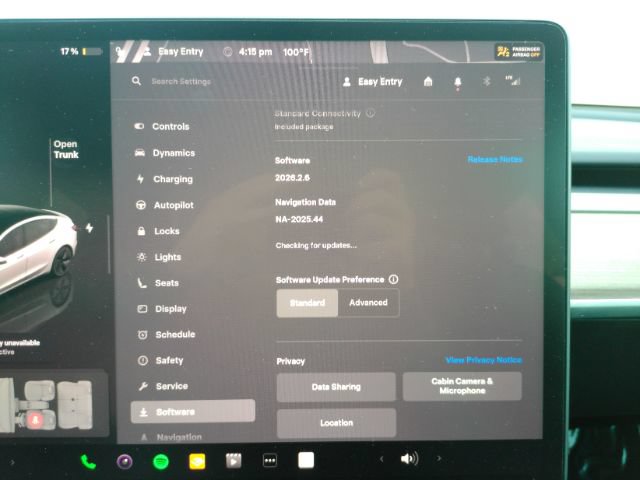Open the Charging settings tab
640x480 pixels.
click(x=164, y=179)
